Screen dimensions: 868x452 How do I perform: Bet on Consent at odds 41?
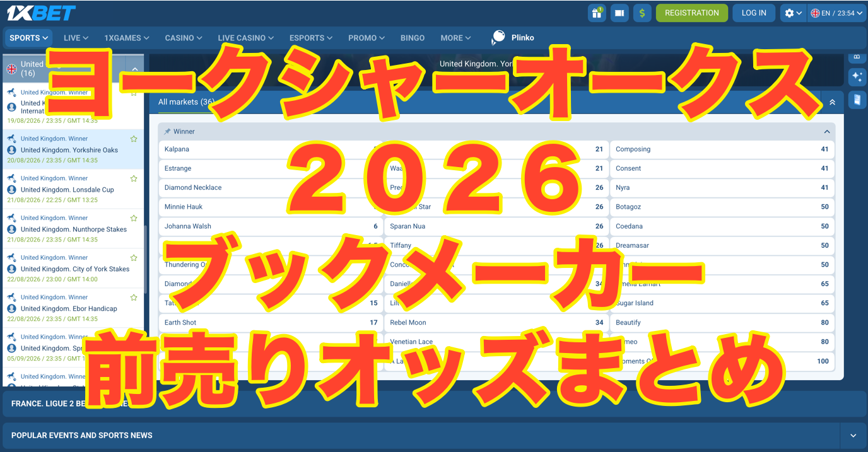(722, 168)
